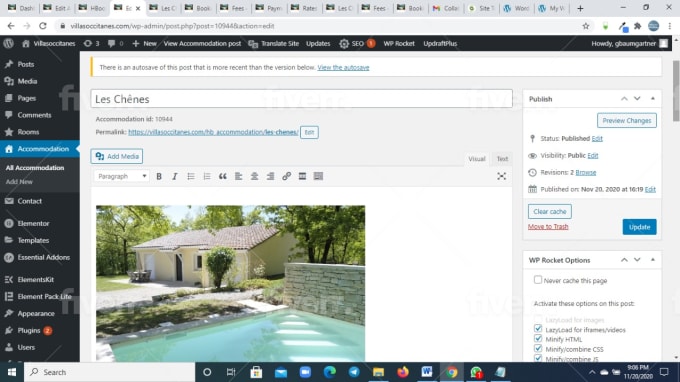Apply italic formatting in editor toolbar
The height and width of the screenshot is (382, 680).
tap(175, 176)
